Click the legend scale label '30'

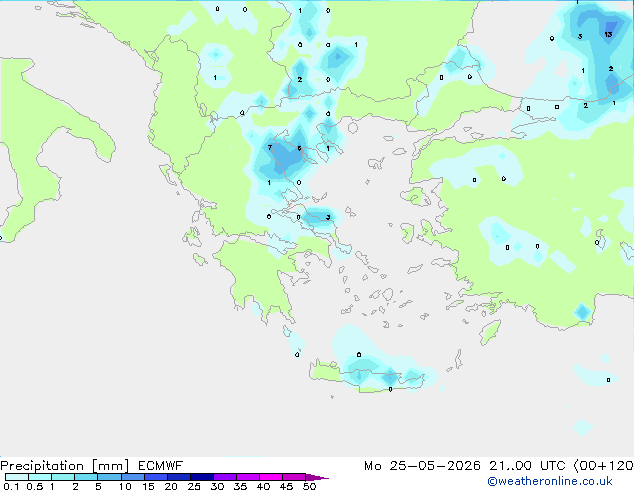click(217, 486)
